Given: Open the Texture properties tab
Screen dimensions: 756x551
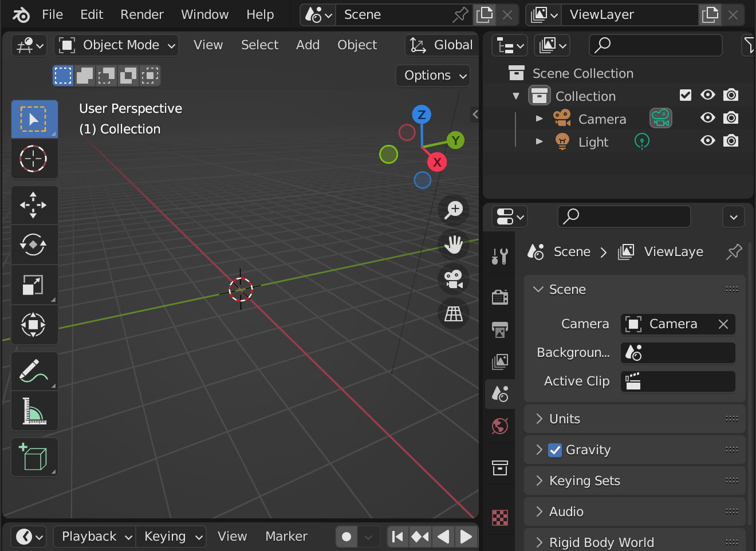Looking at the screenshot, I should [500, 517].
